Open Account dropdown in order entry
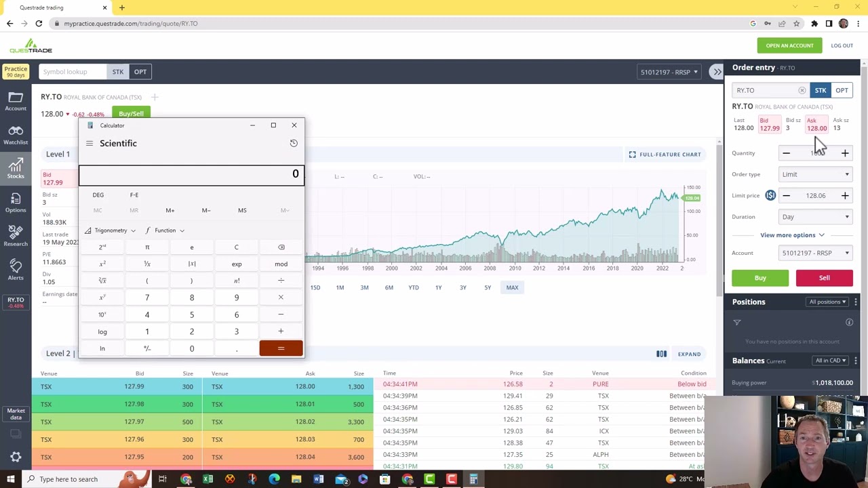Viewport: 868px width, 488px height. (x=815, y=253)
